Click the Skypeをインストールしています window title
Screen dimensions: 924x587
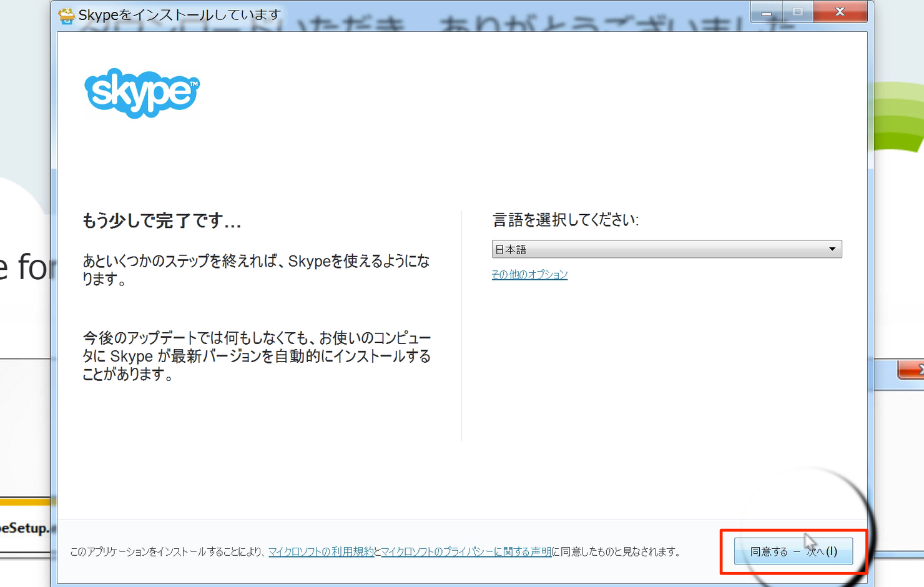click(x=179, y=14)
